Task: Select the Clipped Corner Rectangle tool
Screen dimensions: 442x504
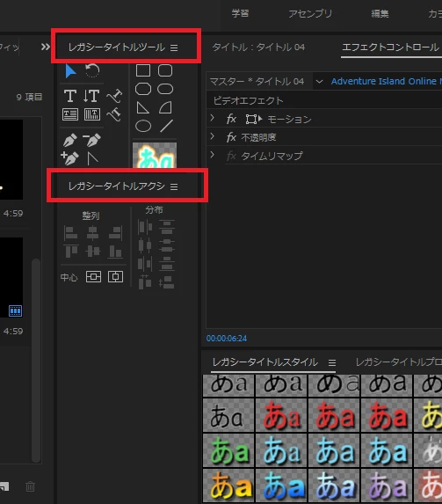Action: pos(143,89)
